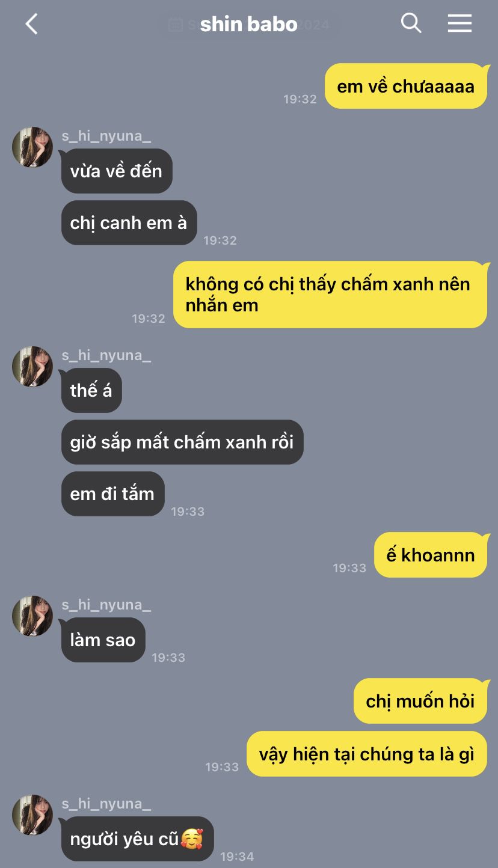Tap the back arrow icon

(31, 24)
